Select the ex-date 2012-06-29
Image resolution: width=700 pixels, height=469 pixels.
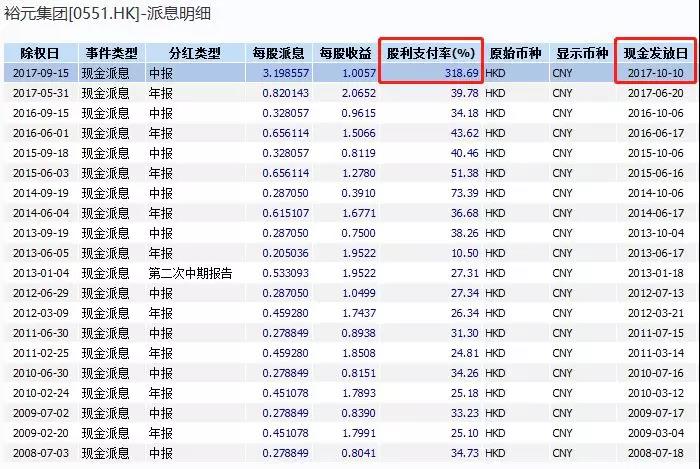41,293
